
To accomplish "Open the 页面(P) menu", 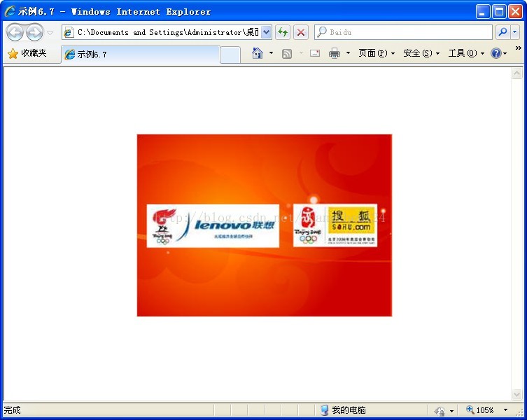I will coord(377,53).
